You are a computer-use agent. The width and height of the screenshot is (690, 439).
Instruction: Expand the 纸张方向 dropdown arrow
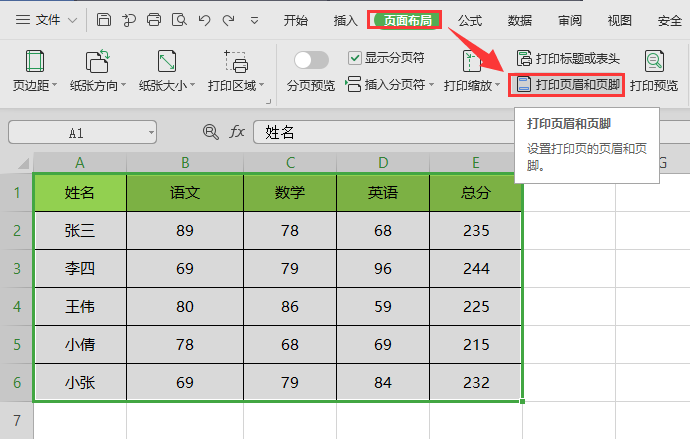coord(123,84)
